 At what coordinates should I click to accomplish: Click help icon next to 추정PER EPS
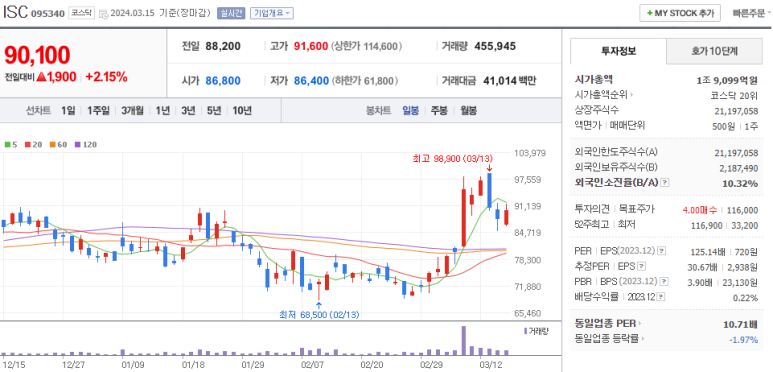click(641, 266)
